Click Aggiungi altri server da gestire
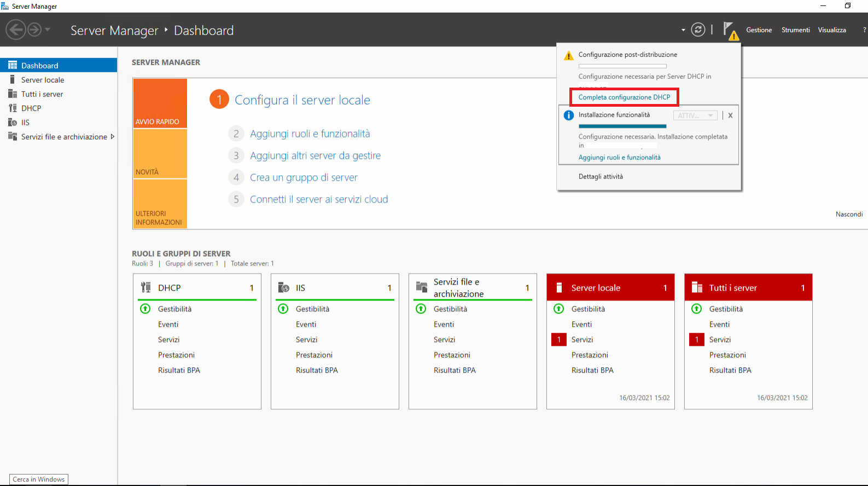Image resolution: width=868 pixels, height=486 pixels. click(x=315, y=155)
